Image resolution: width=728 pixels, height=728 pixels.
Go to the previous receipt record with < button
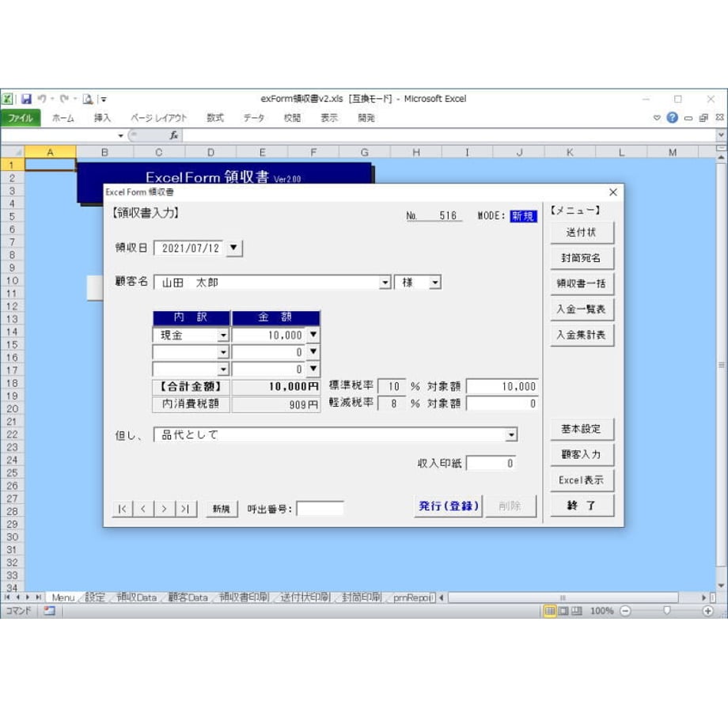tap(143, 509)
